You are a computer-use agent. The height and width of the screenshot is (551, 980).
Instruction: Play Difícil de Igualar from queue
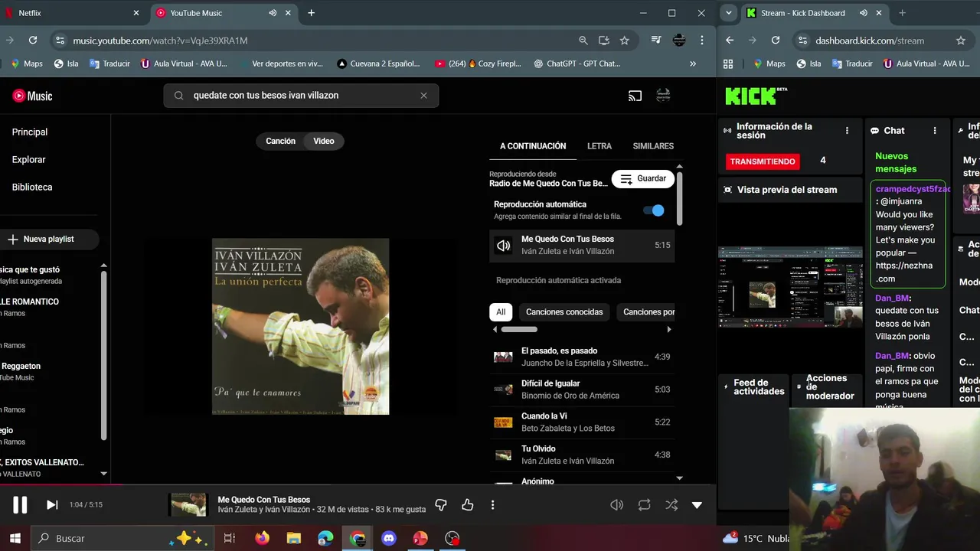pos(582,390)
